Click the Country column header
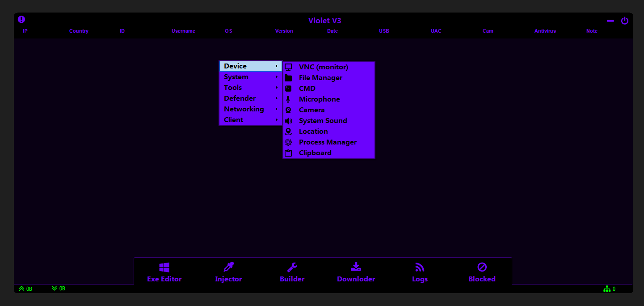The image size is (644, 306). pos(79,31)
